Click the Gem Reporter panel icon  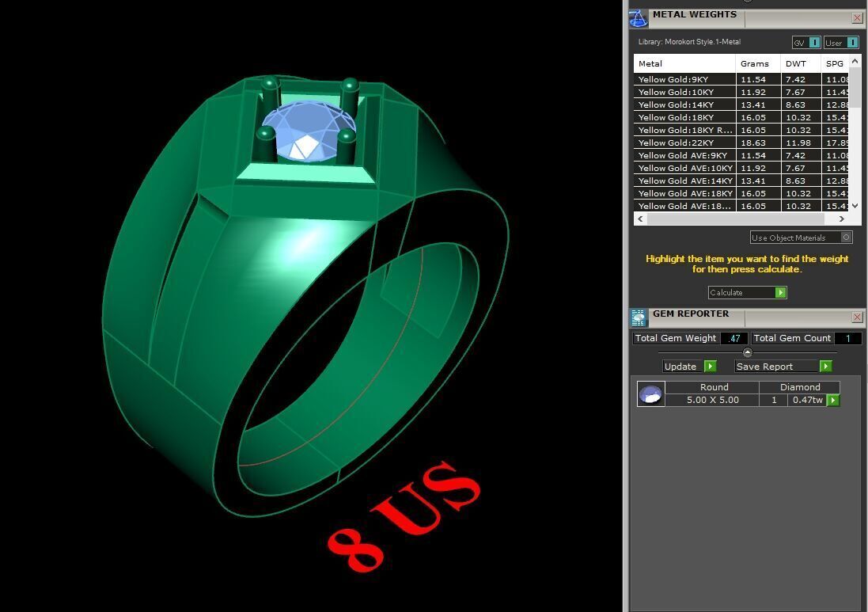tap(639, 317)
